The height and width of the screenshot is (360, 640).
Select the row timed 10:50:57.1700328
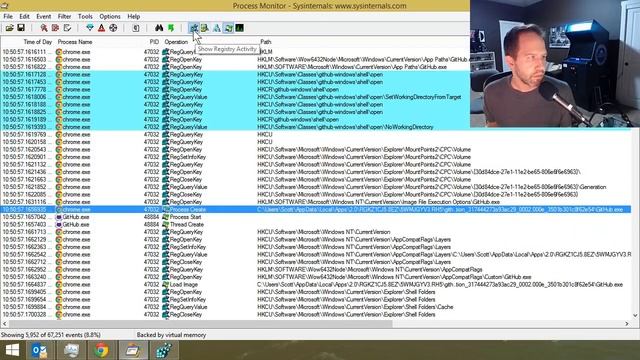(316, 315)
